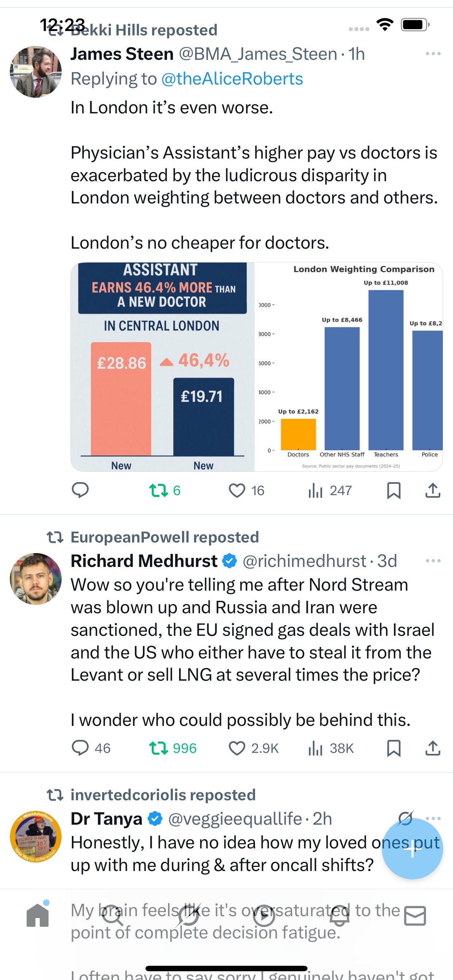The width and height of the screenshot is (453, 980).
Task: Open the Notifications bell tab
Action: (340, 915)
